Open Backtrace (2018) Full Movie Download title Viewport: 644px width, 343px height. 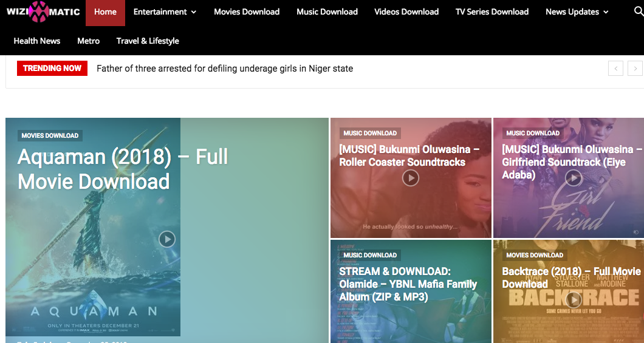click(x=571, y=278)
